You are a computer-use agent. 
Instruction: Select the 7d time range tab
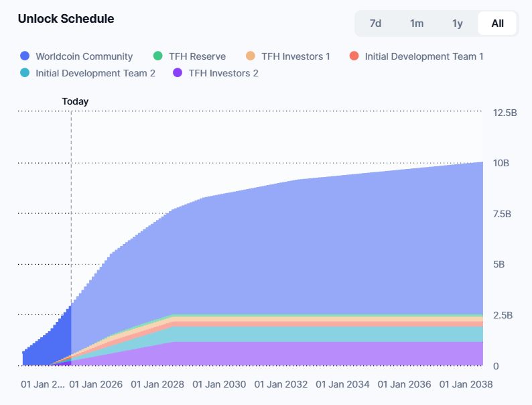tap(375, 23)
